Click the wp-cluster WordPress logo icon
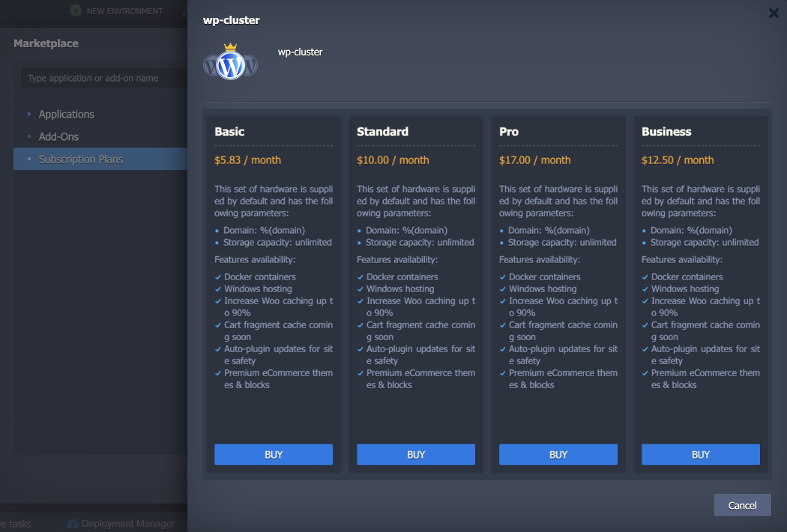The width and height of the screenshot is (787, 532). pyautogui.click(x=230, y=63)
